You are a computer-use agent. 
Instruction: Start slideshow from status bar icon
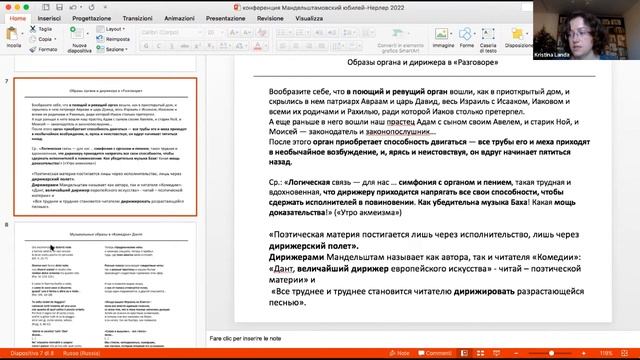[496, 353]
